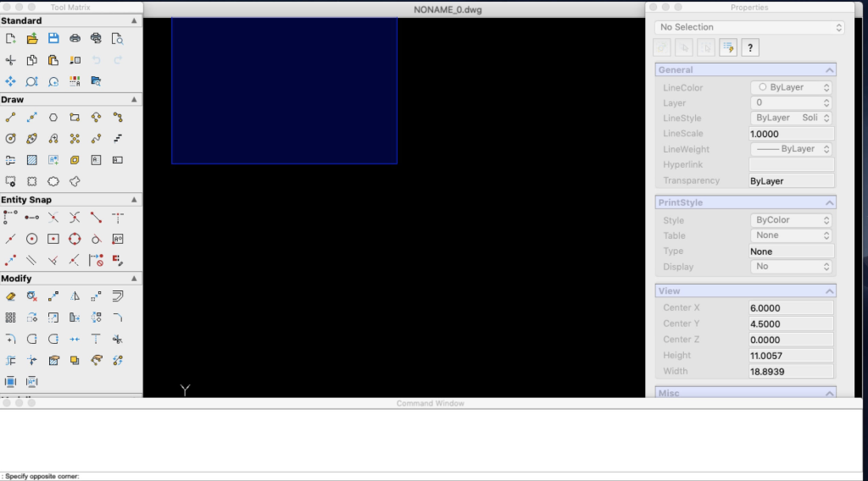The height and width of the screenshot is (481, 868).
Task: Collapse the General properties group
Action: [x=829, y=70]
